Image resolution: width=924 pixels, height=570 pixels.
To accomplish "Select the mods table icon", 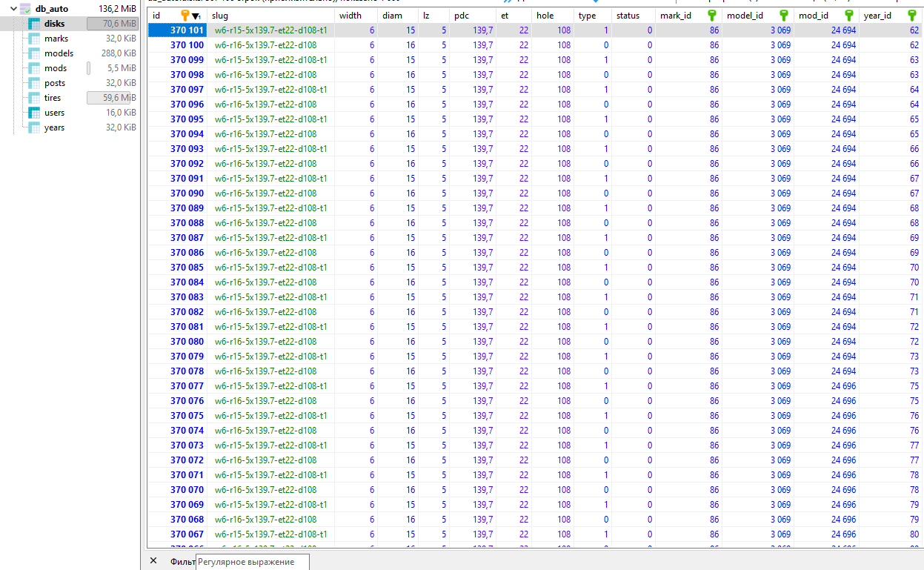I will 34,68.
